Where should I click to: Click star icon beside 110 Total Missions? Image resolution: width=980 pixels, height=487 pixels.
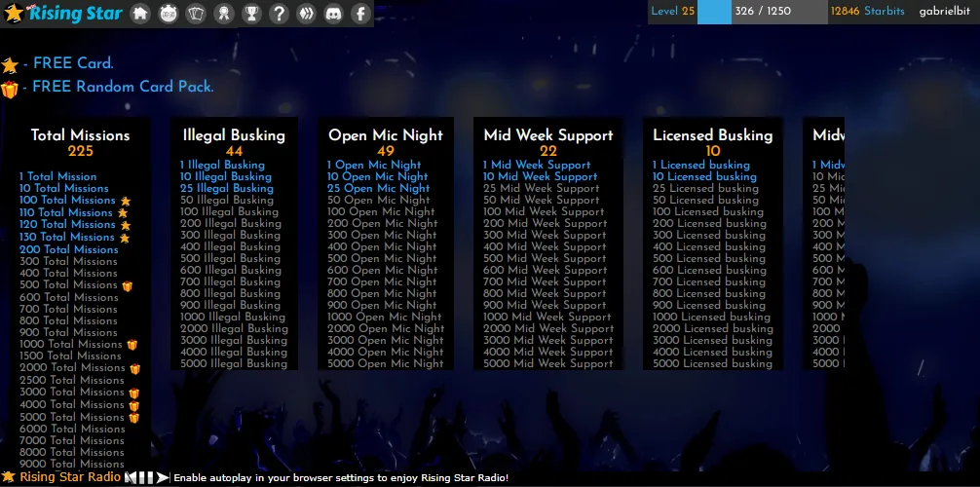pos(123,213)
